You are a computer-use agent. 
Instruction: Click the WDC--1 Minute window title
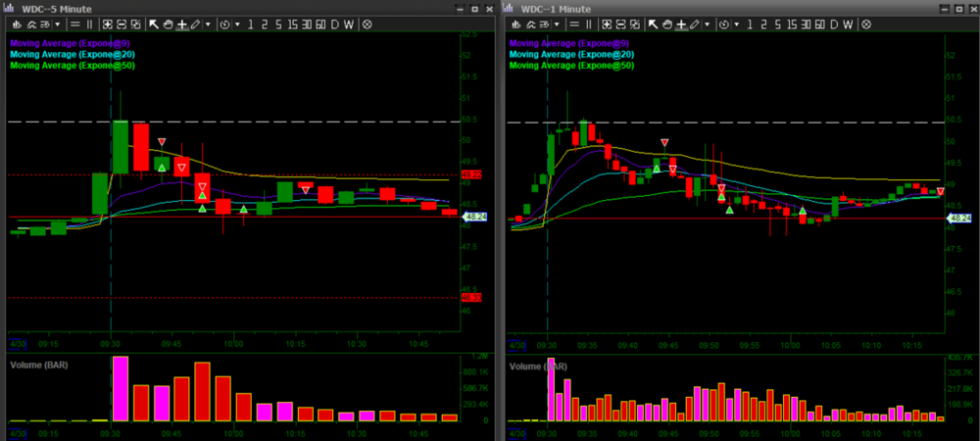[x=555, y=7]
